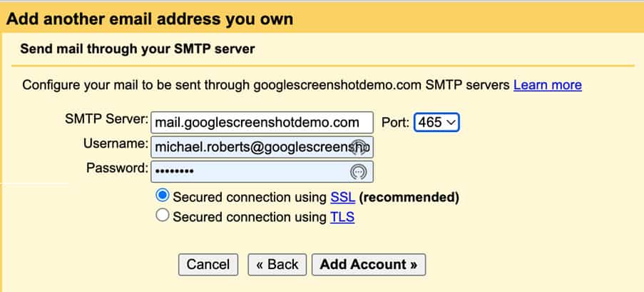Viewport: 644px width, 292px height.
Task: Click the "Add another email address you own" title
Action: click(150, 19)
